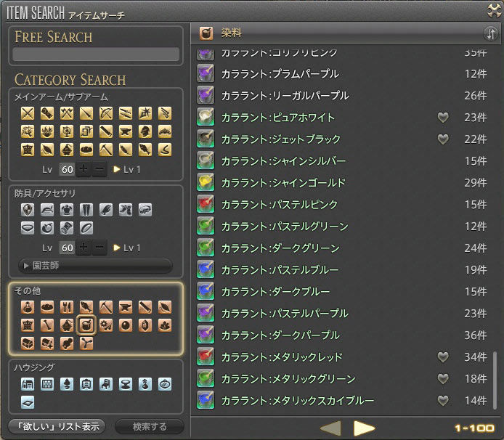Image resolution: width=504 pixels, height=440 pixels.
Task: Select the カララント:パステルブルー row
Action: [342, 269]
